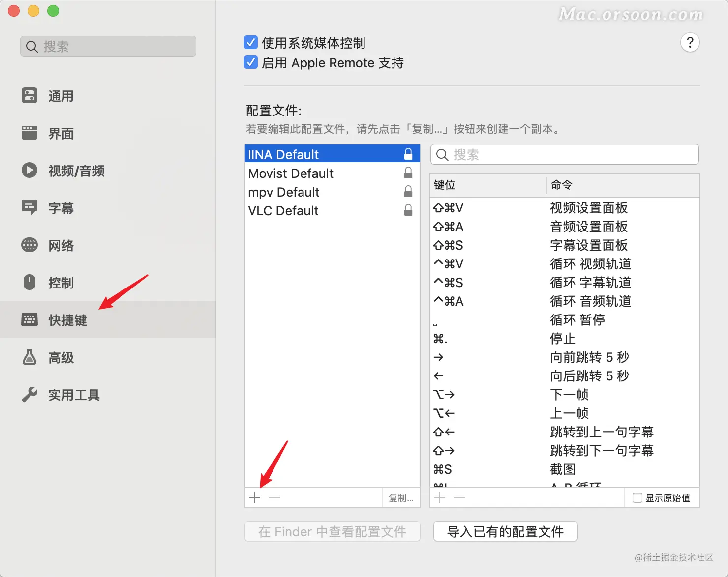Click 在 Finder 中查看配置文件 button
728x577 pixels.
coord(333,531)
